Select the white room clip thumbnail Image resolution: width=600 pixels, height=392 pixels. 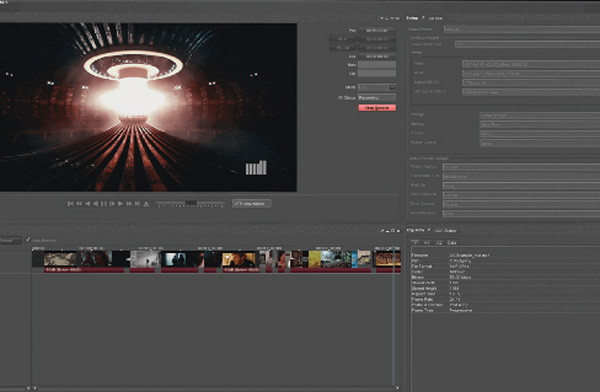coord(145,259)
